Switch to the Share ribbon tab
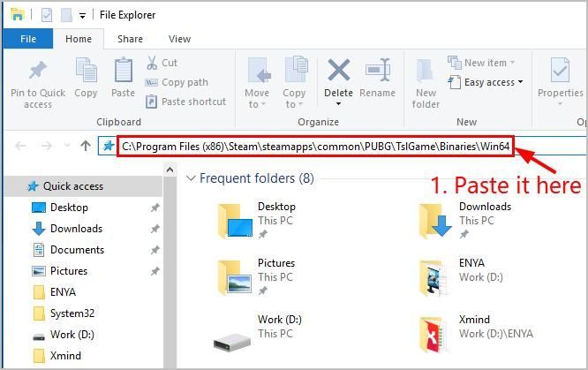Viewport: 588px width, 370px height. click(x=130, y=39)
